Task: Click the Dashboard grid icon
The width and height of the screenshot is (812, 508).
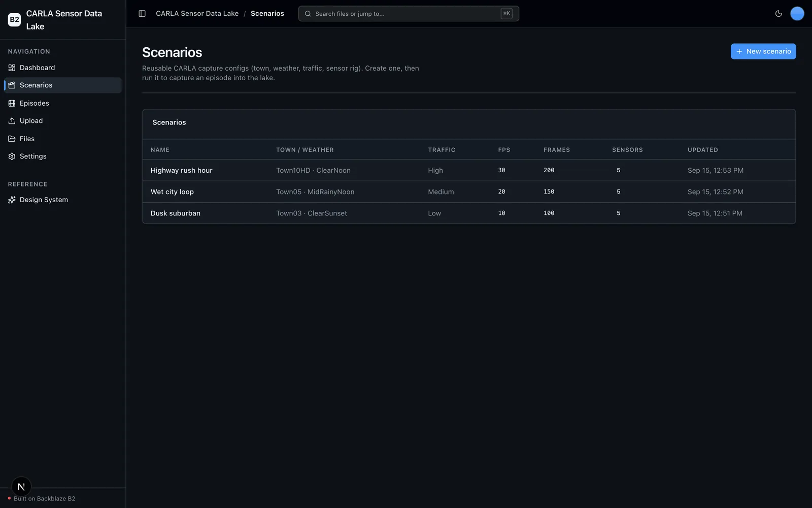Action: pos(12,68)
